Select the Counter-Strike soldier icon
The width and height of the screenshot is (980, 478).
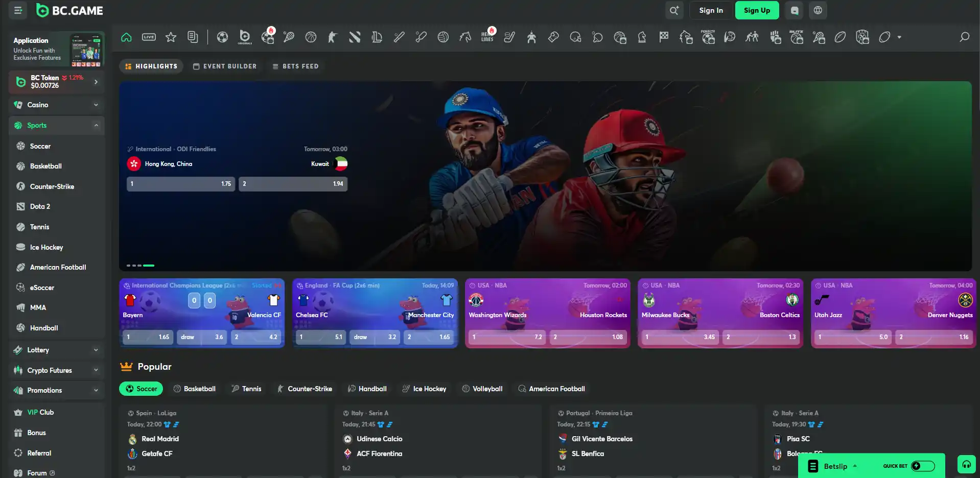pyautogui.click(x=333, y=37)
